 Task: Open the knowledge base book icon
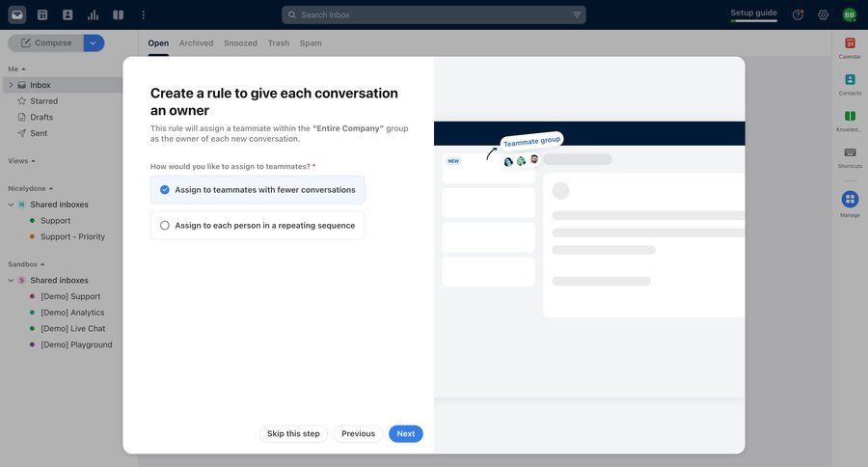[x=119, y=15]
